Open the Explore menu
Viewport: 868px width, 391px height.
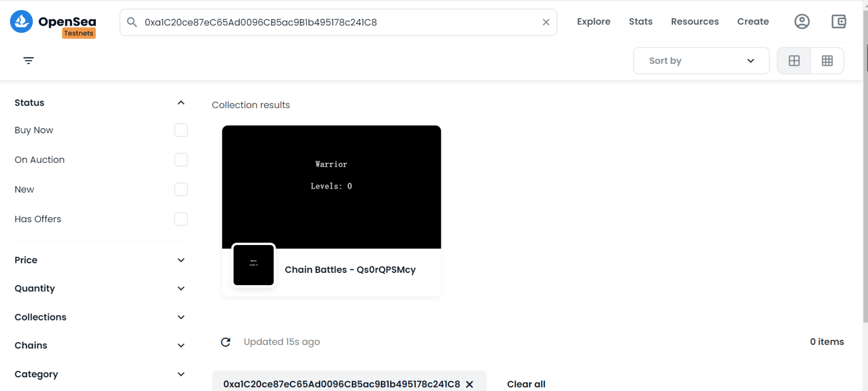point(593,22)
